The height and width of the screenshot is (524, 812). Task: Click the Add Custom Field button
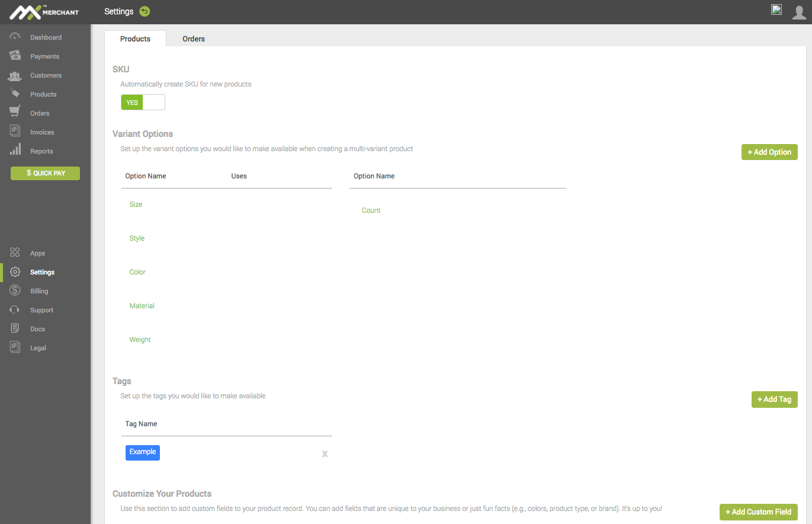pos(758,512)
